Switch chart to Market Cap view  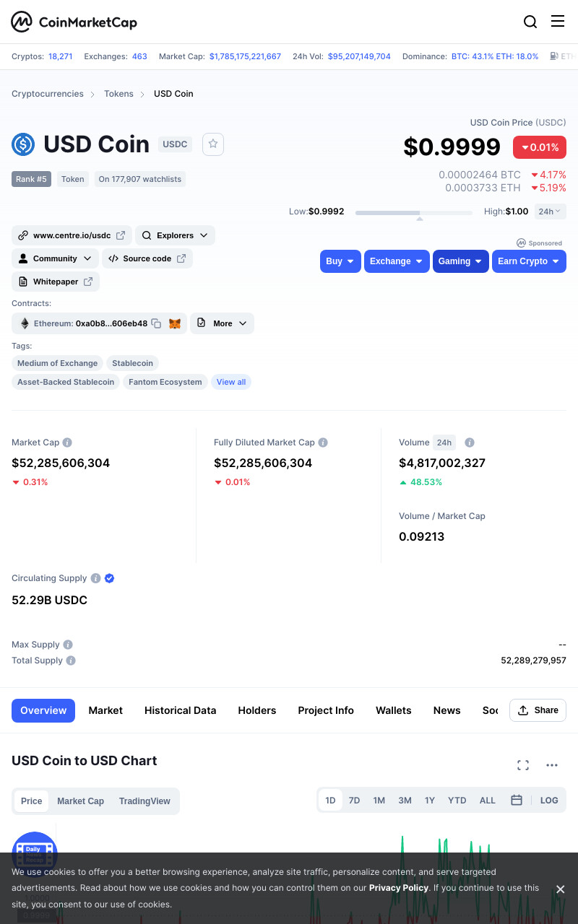tap(80, 801)
